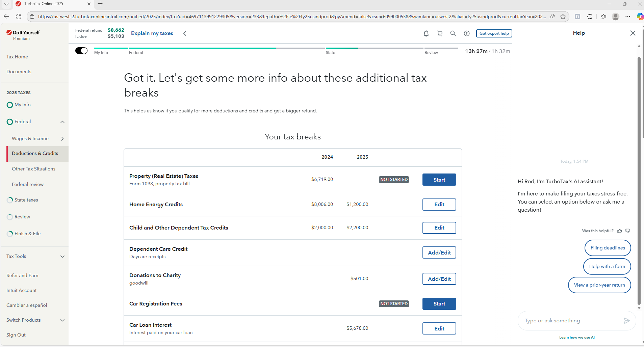644x347 pixels.
Task: Open the notifications bell icon
Action: 426,33
